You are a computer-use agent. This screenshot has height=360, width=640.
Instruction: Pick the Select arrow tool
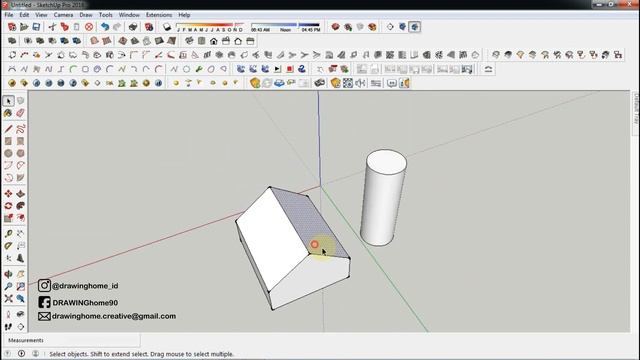coord(8,100)
